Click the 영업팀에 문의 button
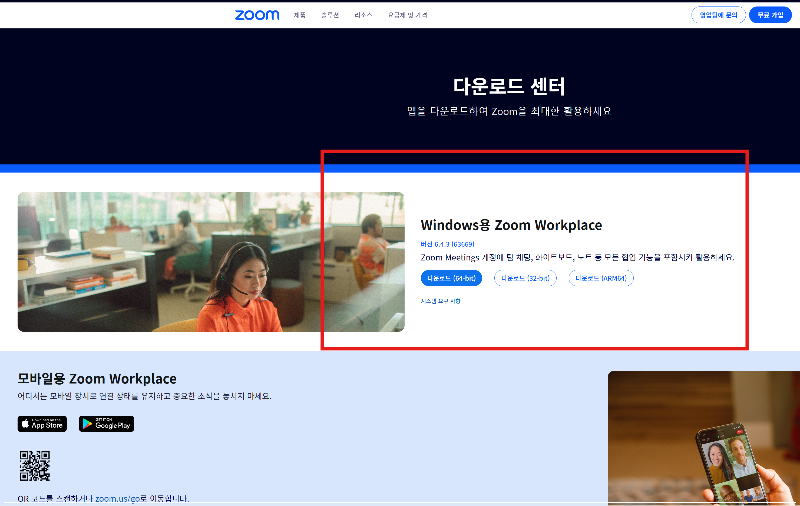 (718, 15)
